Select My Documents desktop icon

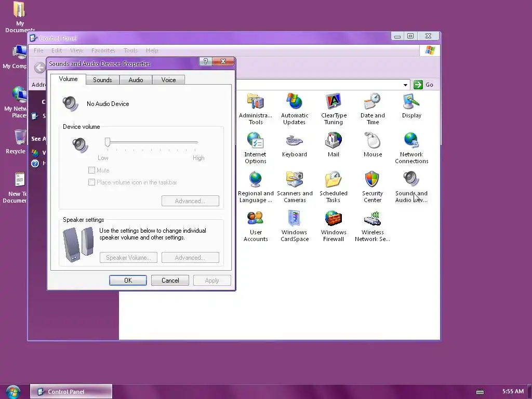[x=19, y=17]
